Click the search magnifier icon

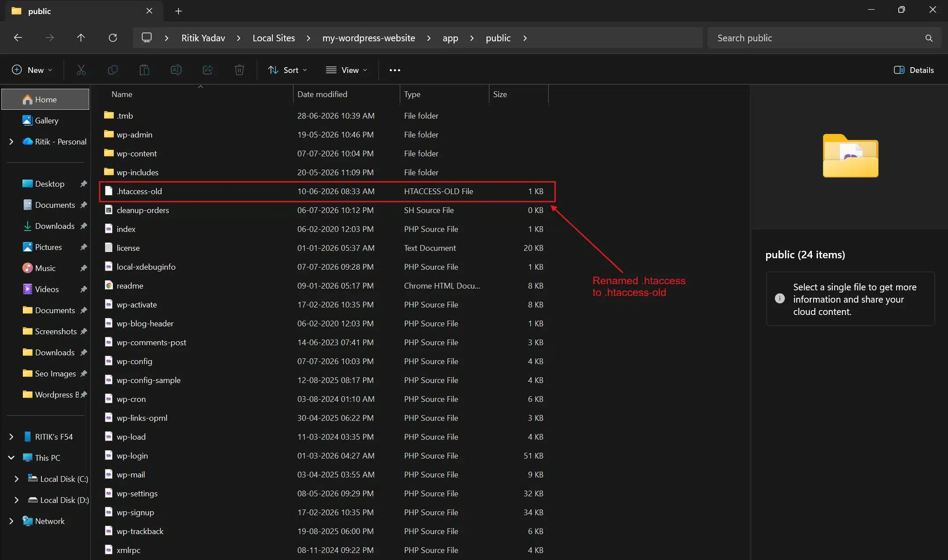click(929, 38)
